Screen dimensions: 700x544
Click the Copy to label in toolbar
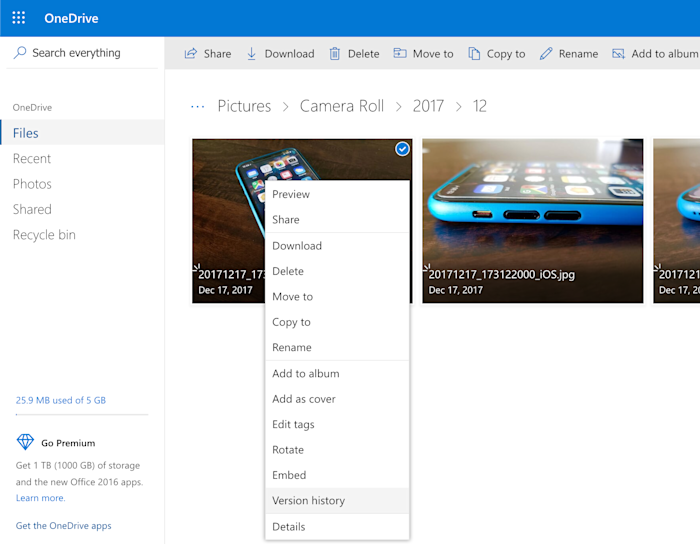coord(506,54)
